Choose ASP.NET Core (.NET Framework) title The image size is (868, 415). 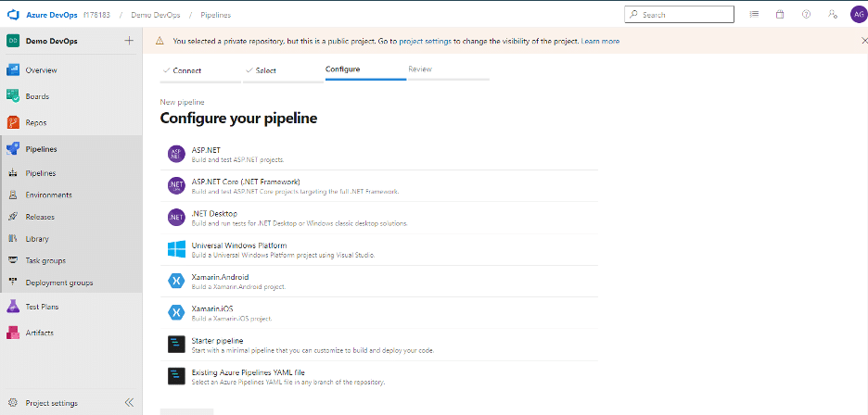(246, 182)
